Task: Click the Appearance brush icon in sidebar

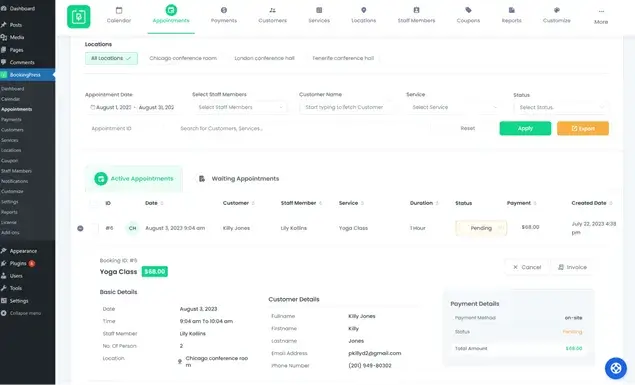Action: [4, 251]
